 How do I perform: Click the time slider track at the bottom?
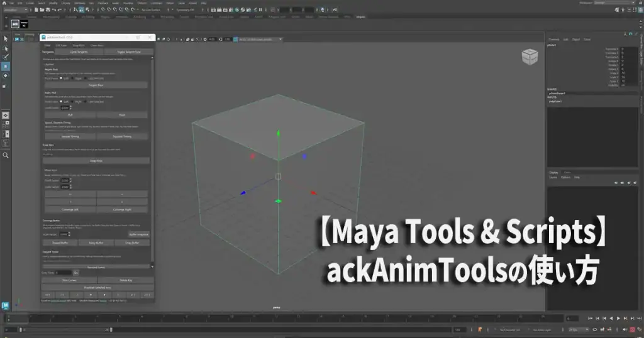tap(284, 319)
